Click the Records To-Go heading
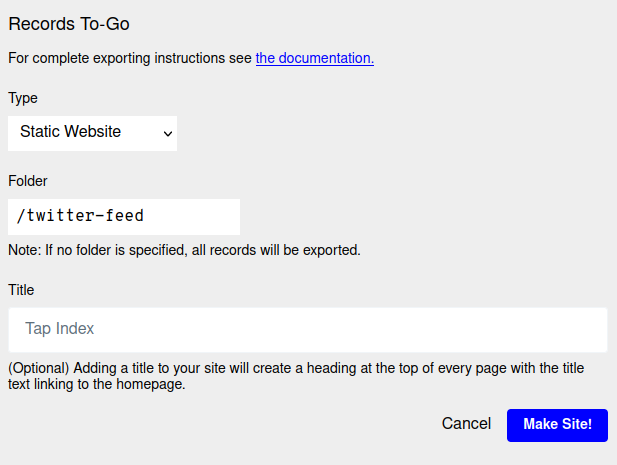Image resolution: width=617 pixels, height=465 pixels. (69, 24)
